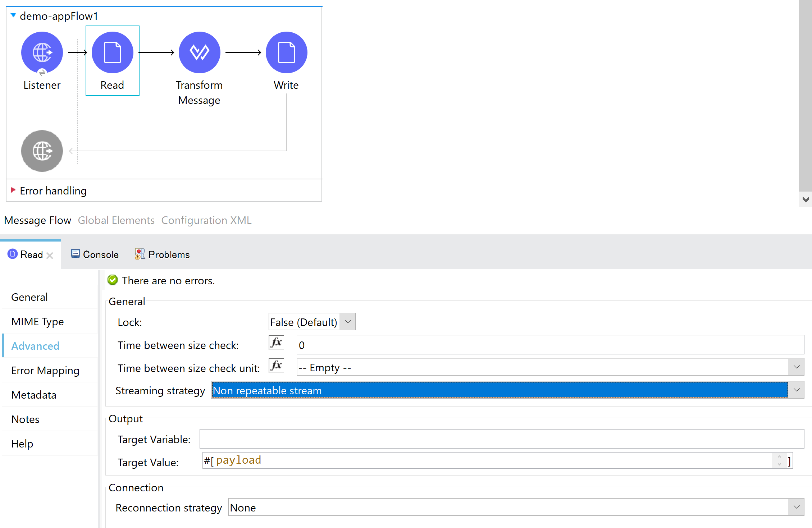Open the Streaming strategy dropdown
This screenshot has width=812, height=528.
click(796, 390)
